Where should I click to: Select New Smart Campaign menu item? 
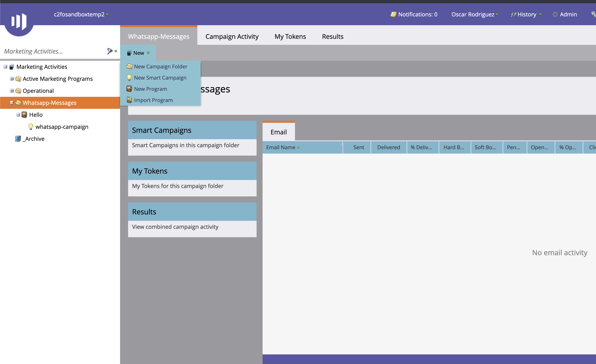coord(160,77)
